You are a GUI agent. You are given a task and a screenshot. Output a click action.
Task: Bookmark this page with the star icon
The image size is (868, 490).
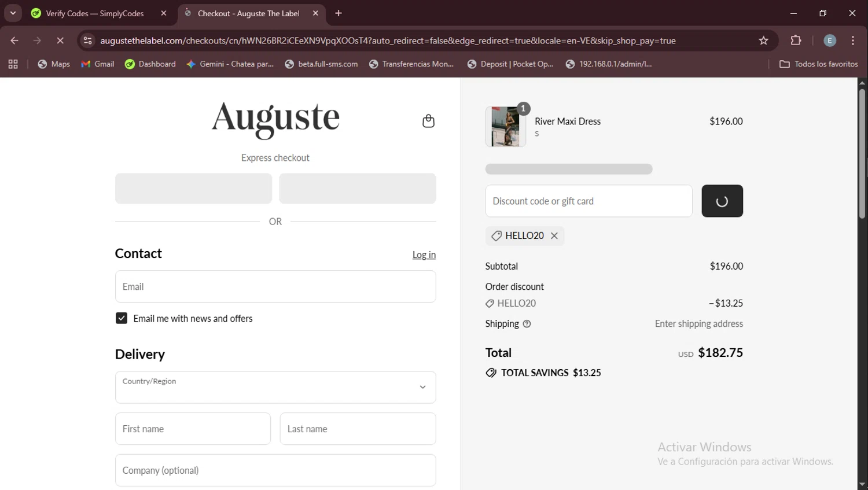[x=763, y=40]
